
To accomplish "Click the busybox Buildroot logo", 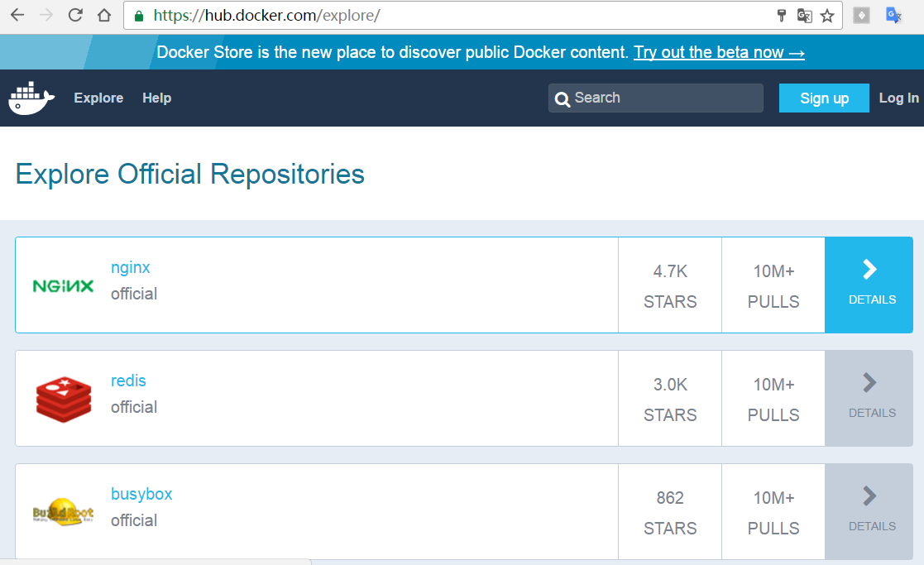I will click(x=63, y=512).
